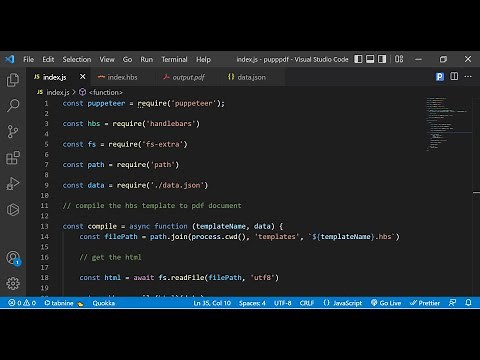Open the Accounts menu icon
480x360 pixels.
(x=13, y=258)
